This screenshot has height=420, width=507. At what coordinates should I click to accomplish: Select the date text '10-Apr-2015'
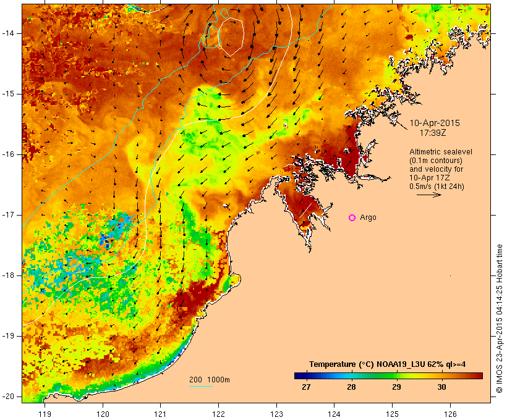tap(435, 123)
